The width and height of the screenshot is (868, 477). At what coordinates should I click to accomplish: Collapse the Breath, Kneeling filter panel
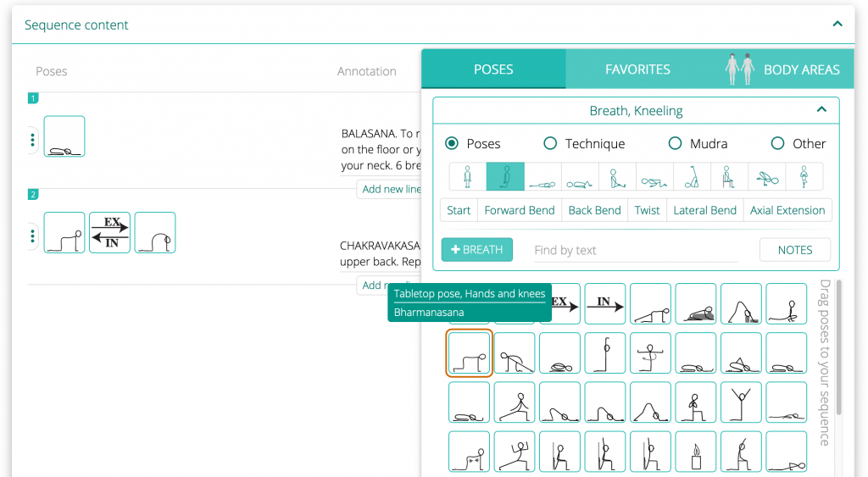click(821, 110)
